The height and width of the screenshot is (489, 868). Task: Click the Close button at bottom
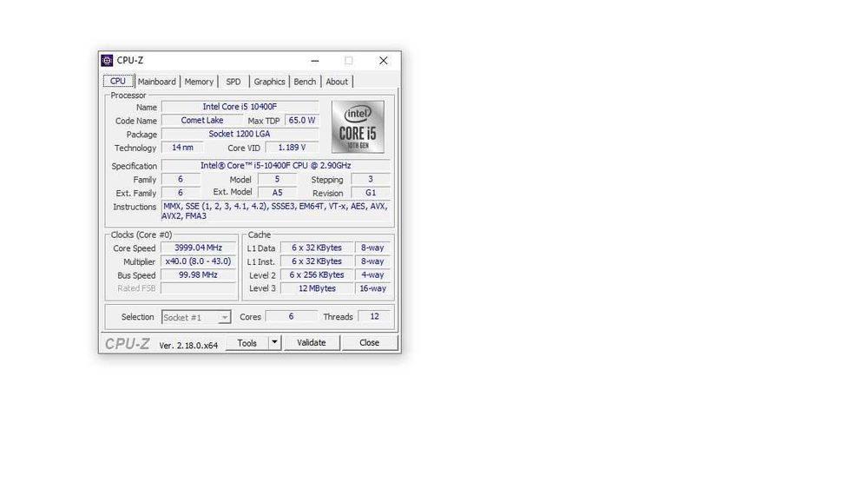[369, 343]
